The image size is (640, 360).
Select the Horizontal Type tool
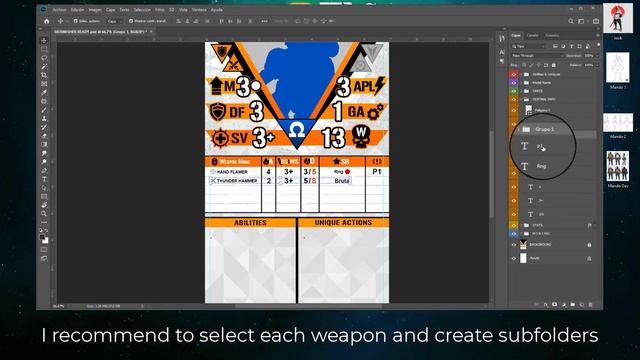(x=44, y=179)
